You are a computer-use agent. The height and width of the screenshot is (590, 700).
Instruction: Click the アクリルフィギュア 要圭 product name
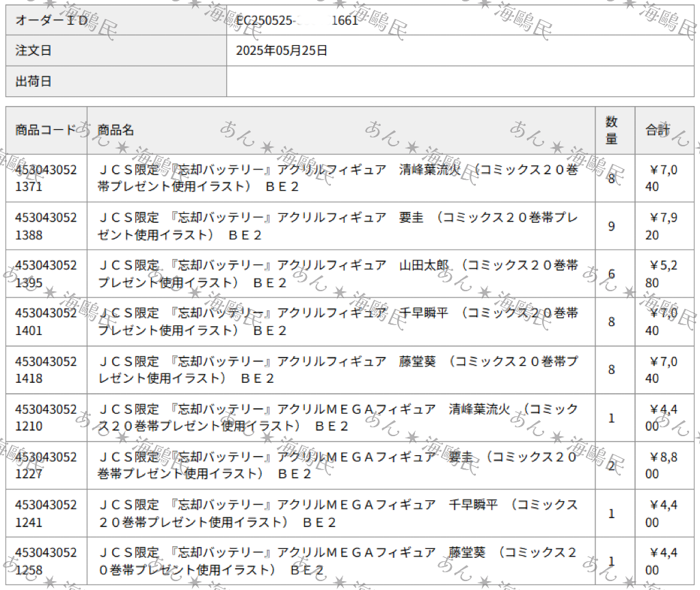coord(338,226)
